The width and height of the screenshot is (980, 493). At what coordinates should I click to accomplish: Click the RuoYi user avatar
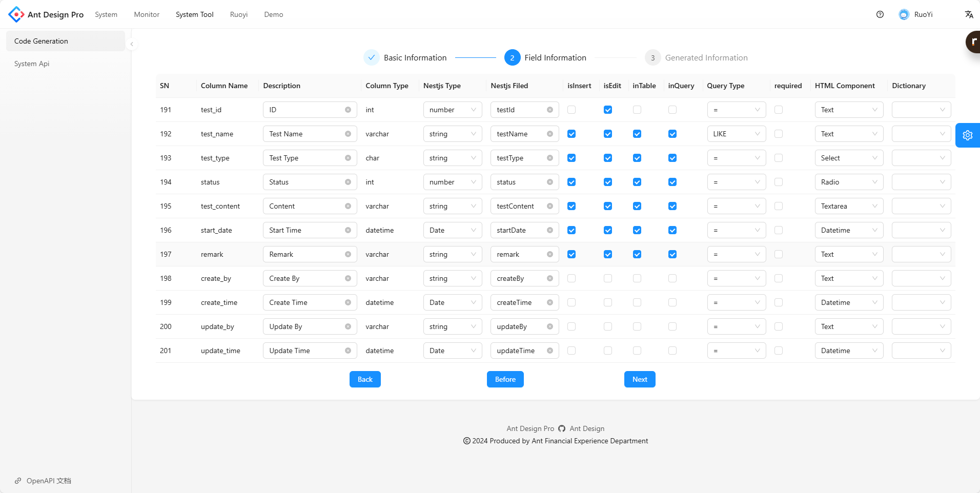(904, 14)
